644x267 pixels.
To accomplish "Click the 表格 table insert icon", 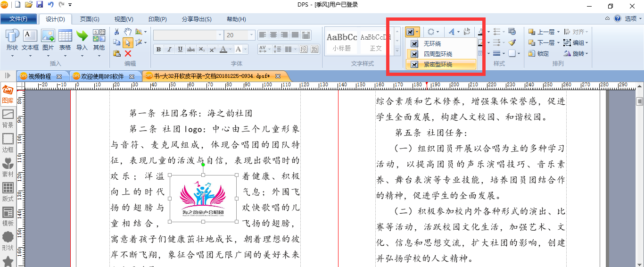I will coord(65,40).
